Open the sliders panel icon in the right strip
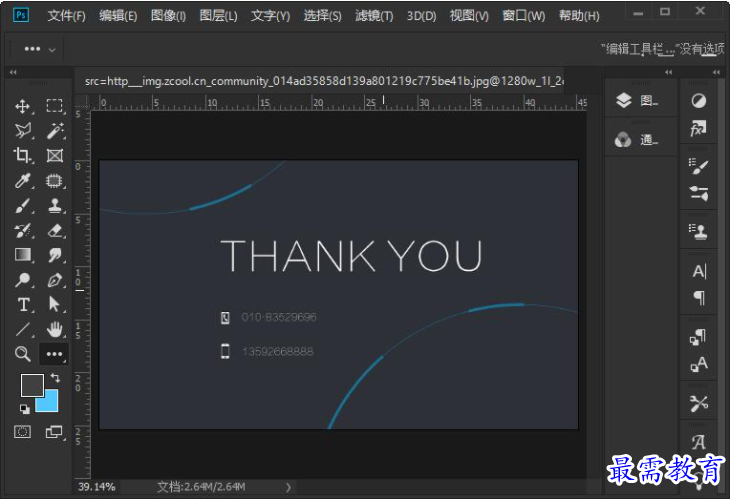This screenshot has height=501, width=731. 698,193
